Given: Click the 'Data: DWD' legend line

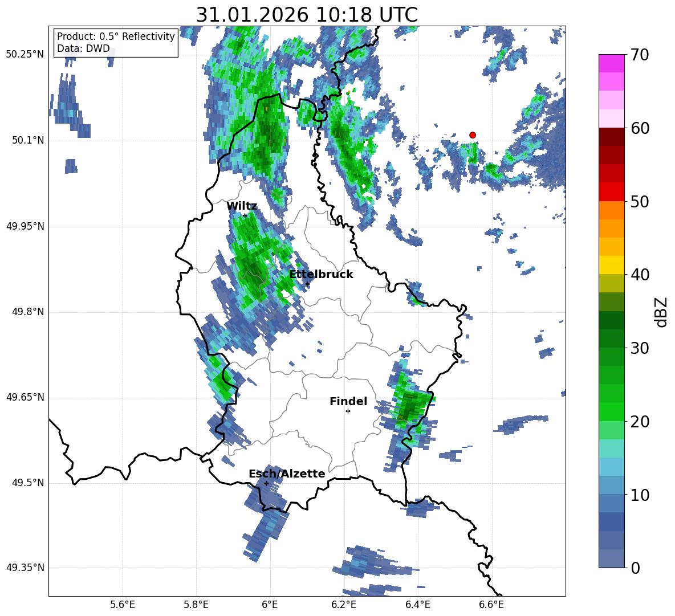Looking at the screenshot, I should pos(83,48).
